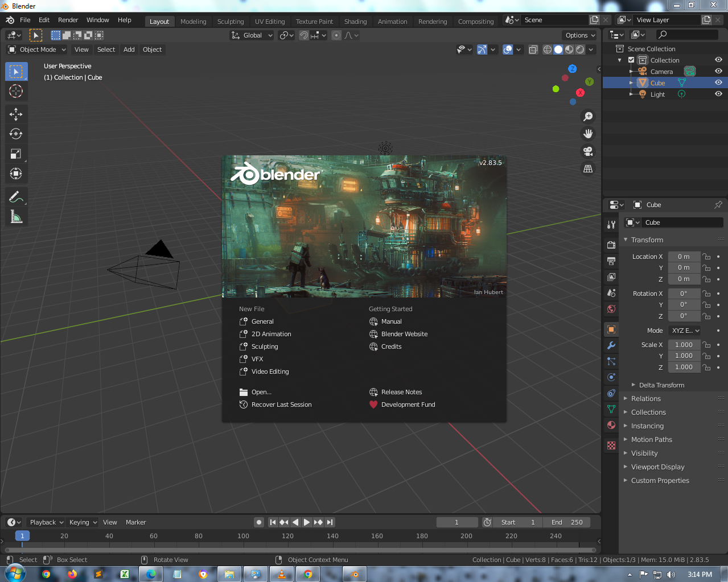Open the Object Data green triangle tab

coord(611,409)
